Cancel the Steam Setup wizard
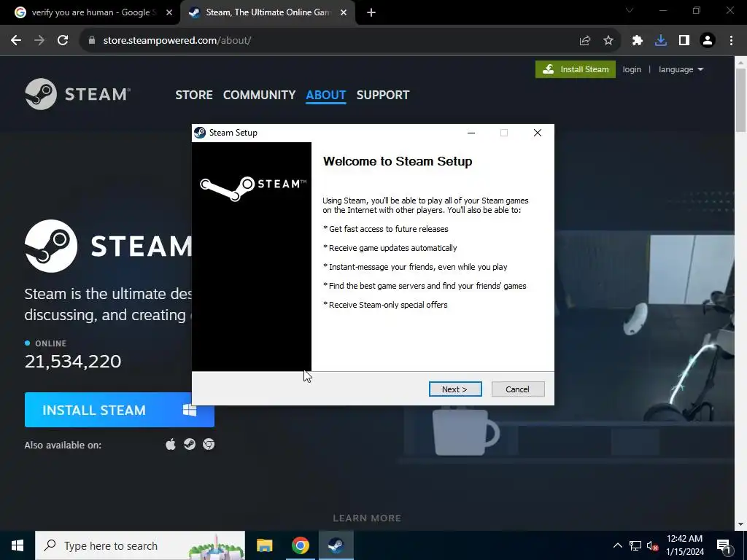Viewport: 747px width, 560px height. pyautogui.click(x=517, y=389)
